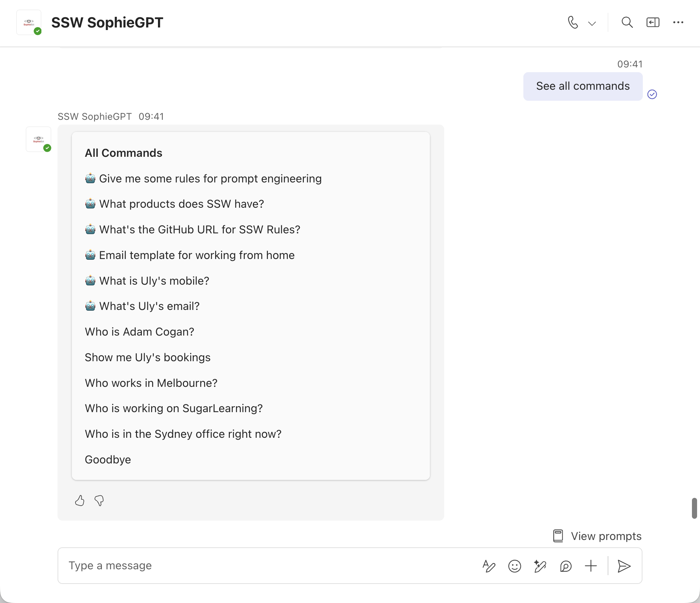Click the Copilot rewrite sparkle pen icon

(540, 566)
